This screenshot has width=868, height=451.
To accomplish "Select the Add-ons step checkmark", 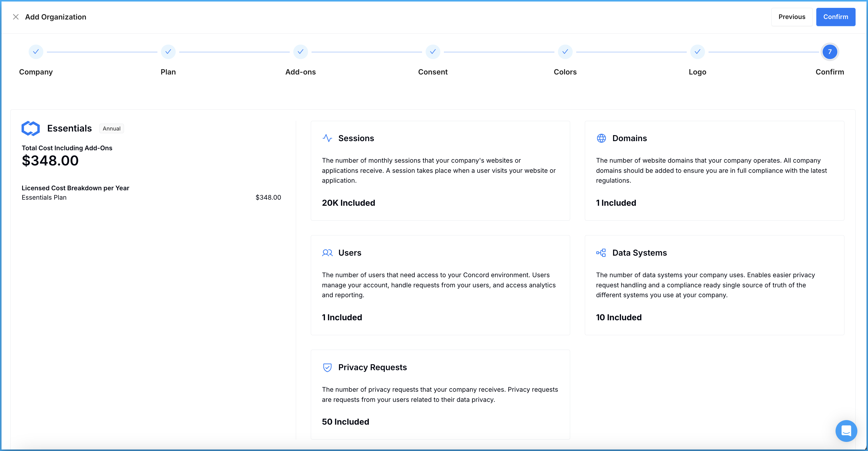I will (x=301, y=52).
